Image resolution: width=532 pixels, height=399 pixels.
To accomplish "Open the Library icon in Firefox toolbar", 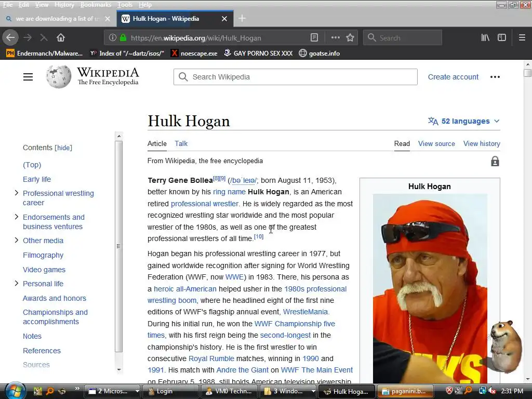I will 485,37.
